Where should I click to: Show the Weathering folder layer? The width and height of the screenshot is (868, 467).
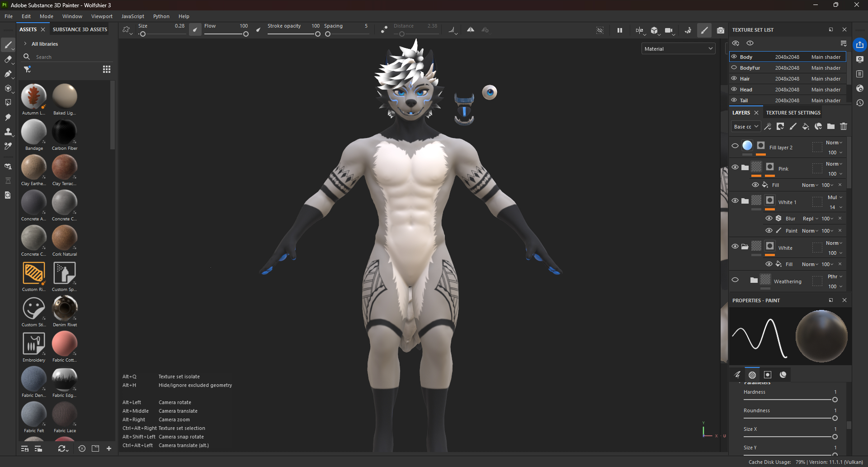tap(735, 280)
